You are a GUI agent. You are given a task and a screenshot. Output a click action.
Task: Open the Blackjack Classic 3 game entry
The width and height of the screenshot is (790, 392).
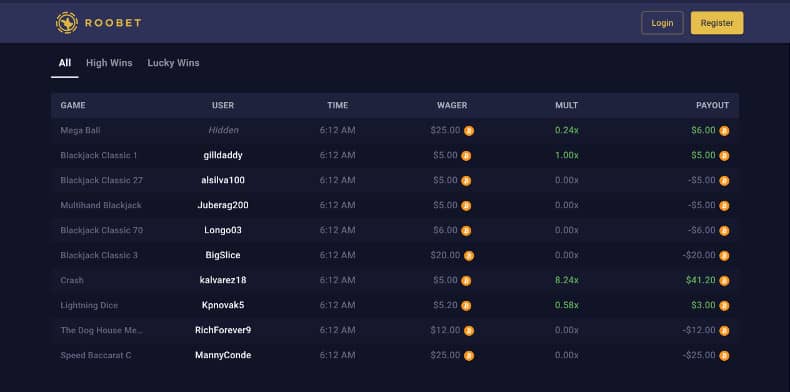point(99,255)
